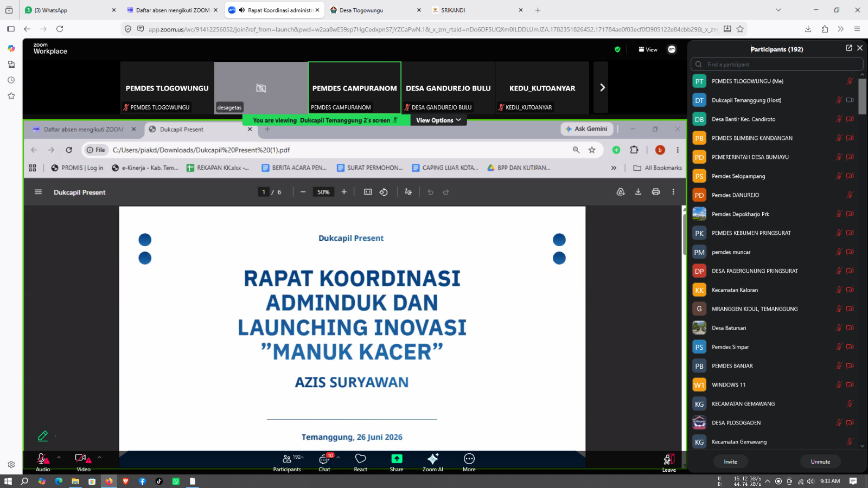
Task: Select the DESA GANDUREJO BULU video tile
Action: coord(448,87)
